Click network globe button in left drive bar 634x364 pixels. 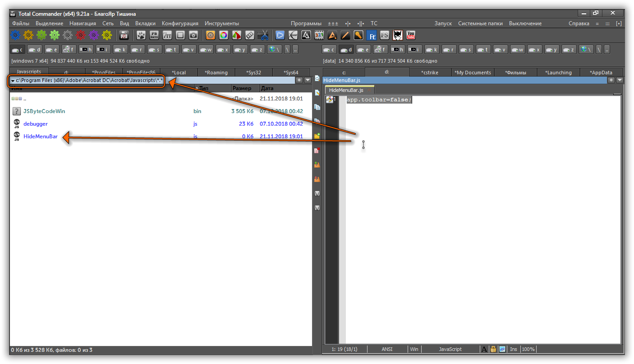coord(275,50)
